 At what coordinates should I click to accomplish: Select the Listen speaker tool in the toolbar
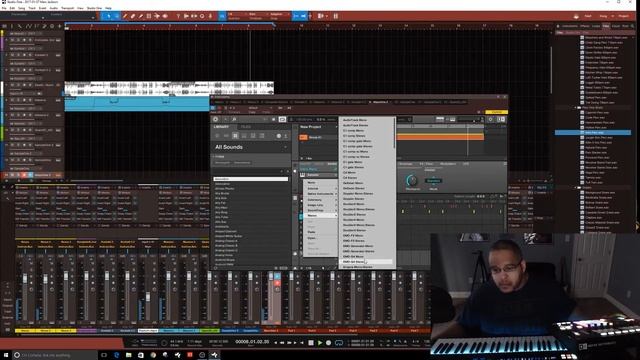(165, 16)
